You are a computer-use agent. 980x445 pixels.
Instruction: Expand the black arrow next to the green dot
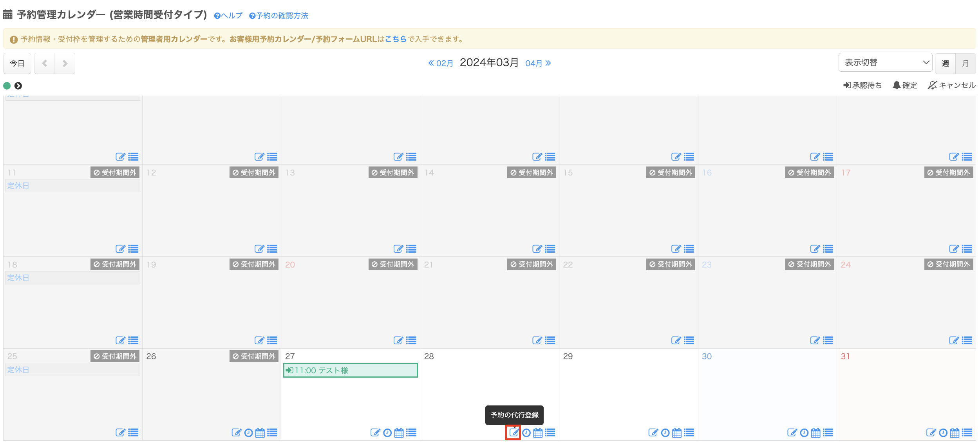click(18, 86)
